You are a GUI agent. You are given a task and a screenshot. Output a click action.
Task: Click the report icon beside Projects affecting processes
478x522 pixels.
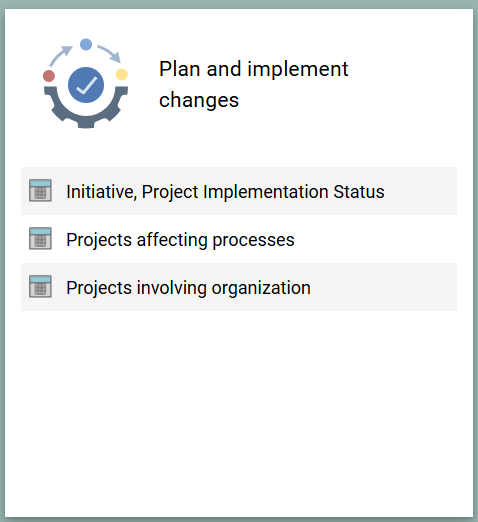(x=40, y=238)
